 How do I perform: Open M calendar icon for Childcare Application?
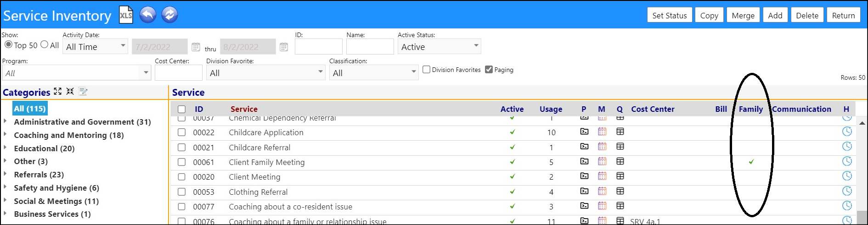point(602,132)
